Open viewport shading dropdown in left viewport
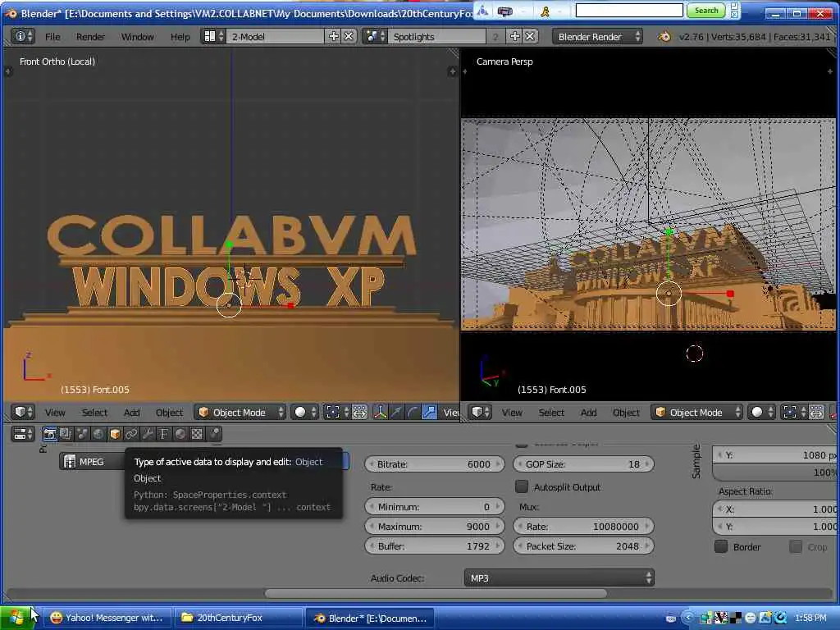840x630 pixels. (305, 412)
